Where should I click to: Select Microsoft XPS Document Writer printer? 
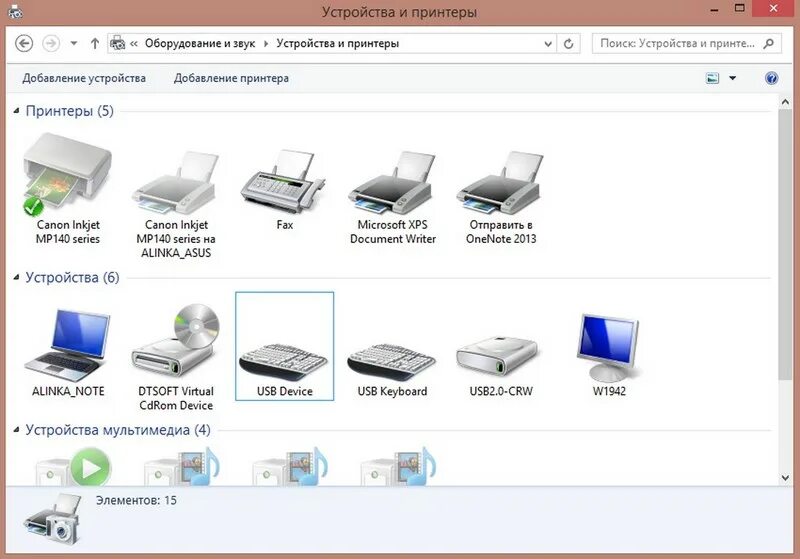tap(392, 182)
